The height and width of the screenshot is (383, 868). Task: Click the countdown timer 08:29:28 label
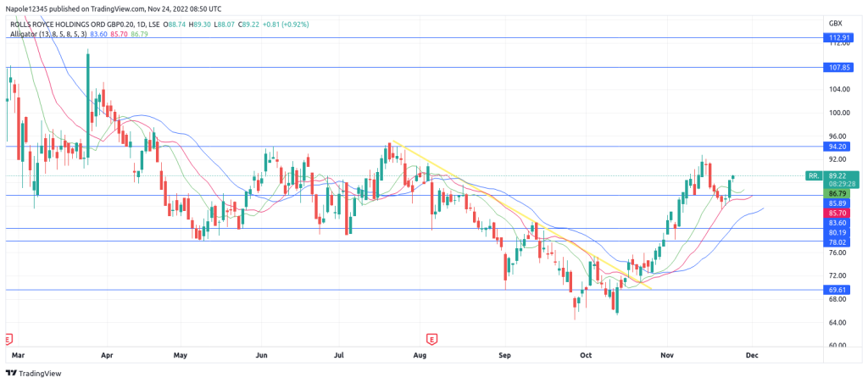click(840, 183)
